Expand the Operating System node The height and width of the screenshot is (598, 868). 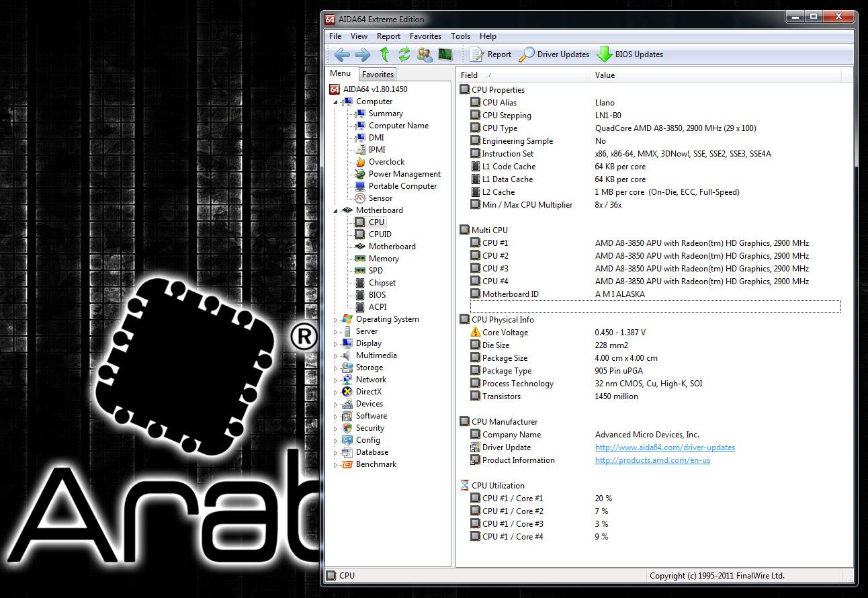tap(336, 320)
